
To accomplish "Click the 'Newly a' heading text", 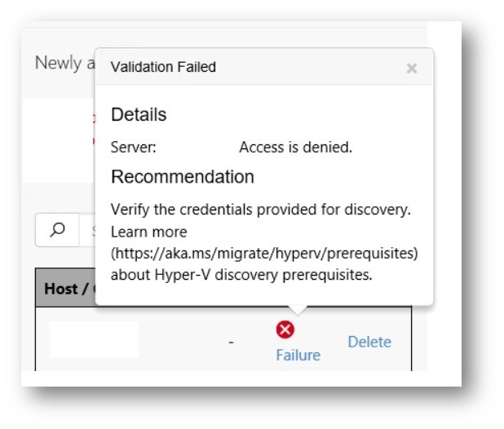I will (59, 63).
